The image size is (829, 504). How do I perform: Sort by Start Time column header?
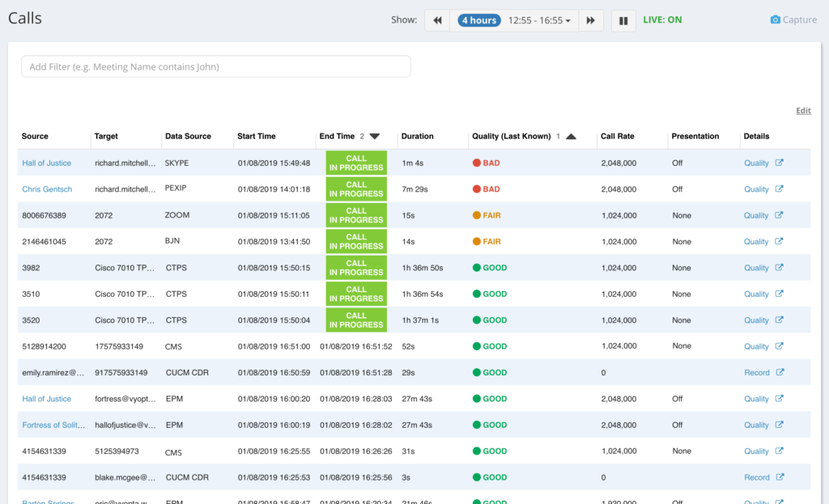257,137
